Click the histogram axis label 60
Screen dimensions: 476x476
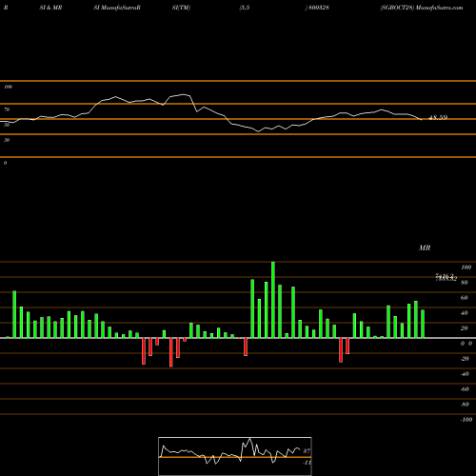pyautogui.click(x=464, y=298)
